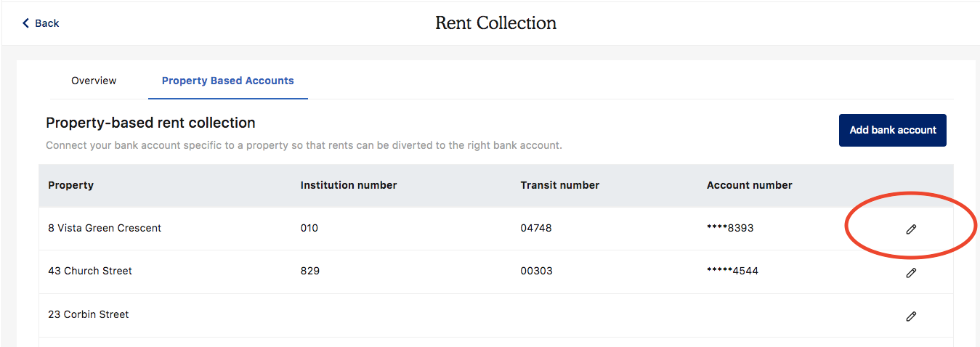Viewport: 980px width, 347px height.
Task: Select the 23 Corbin Street property
Action: pos(89,314)
